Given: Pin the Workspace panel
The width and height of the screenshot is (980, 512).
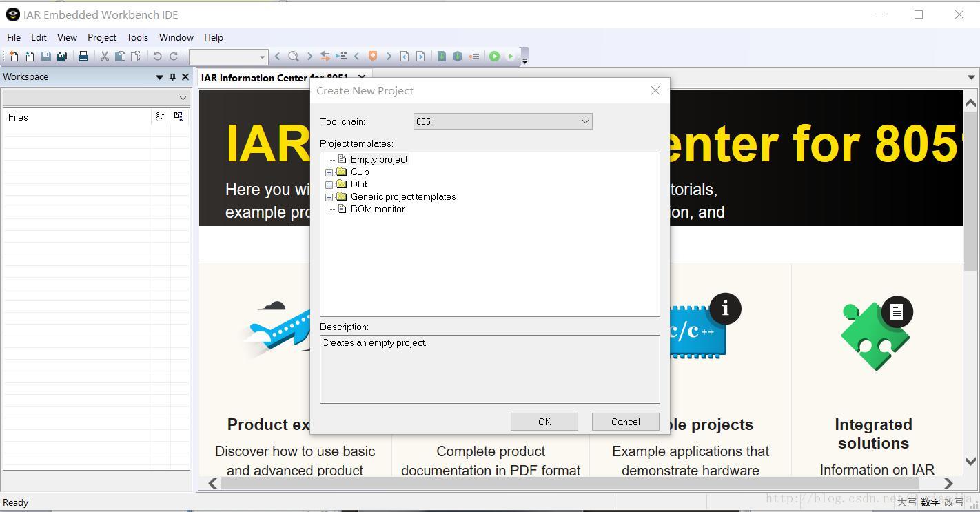Looking at the screenshot, I should pyautogui.click(x=172, y=77).
